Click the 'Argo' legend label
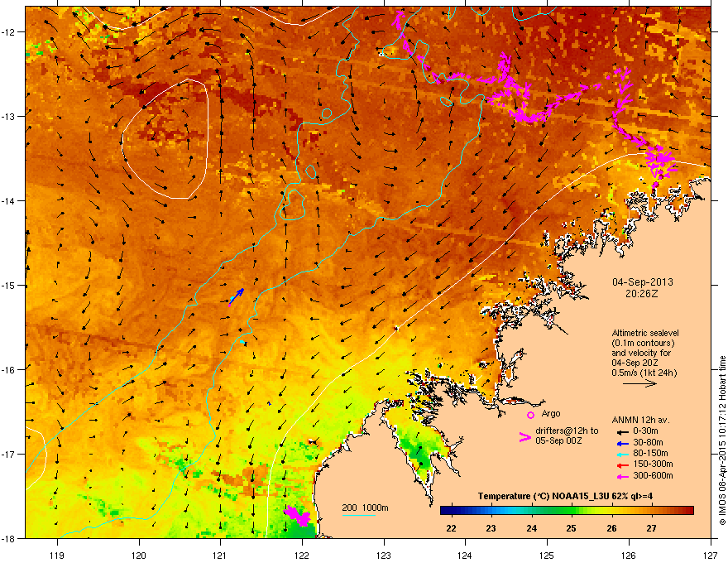Image resolution: width=728 pixels, height=563 pixels. [551, 413]
